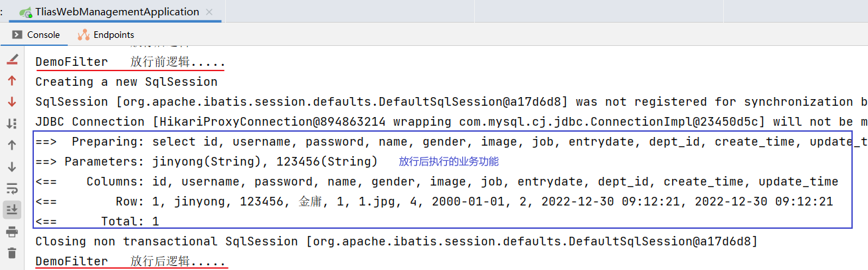Click the gray down arrow icon
This screenshot has height=270, width=868.
(x=12, y=166)
